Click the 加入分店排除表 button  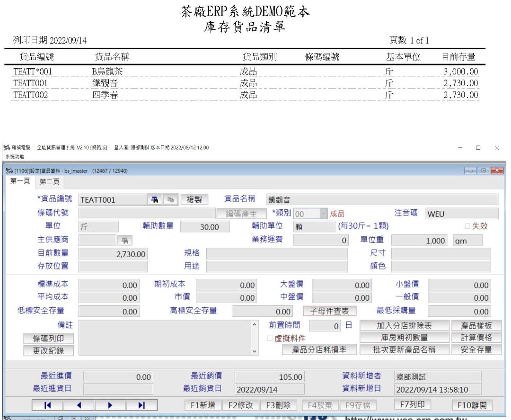pos(404,325)
